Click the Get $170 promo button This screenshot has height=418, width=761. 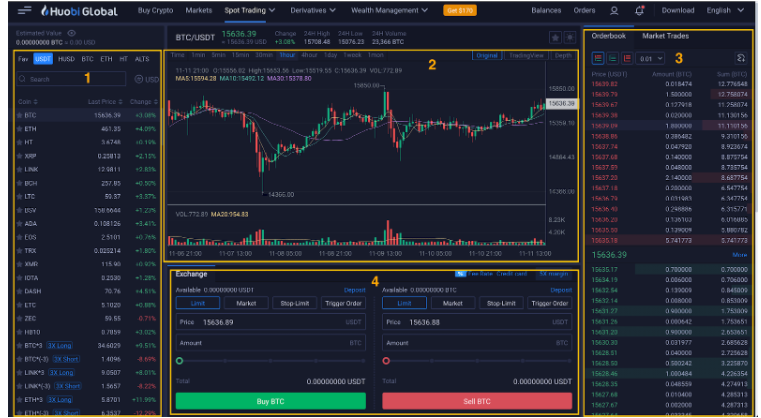[x=460, y=10]
